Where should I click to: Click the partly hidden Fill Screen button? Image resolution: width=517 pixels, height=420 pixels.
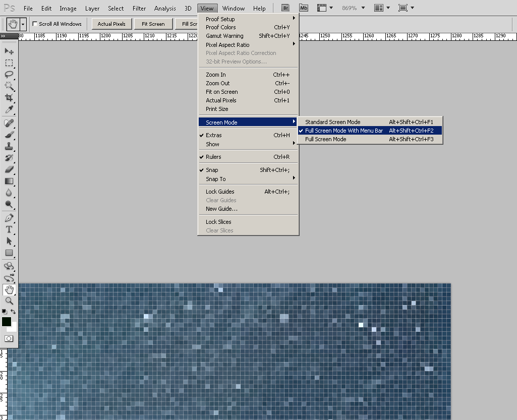pyautogui.click(x=187, y=24)
